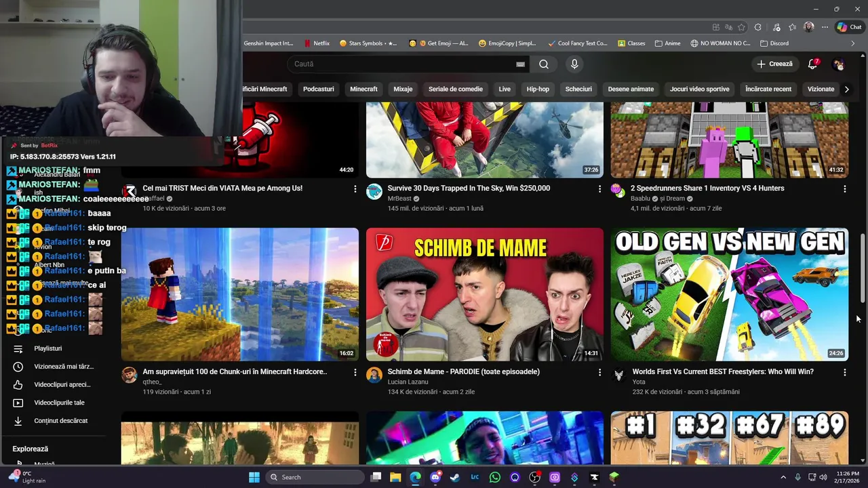Image resolution: width=868 pixels, height=488 pixels.
Task: Show more bookmarks chevron
Action: click(853, 43)
